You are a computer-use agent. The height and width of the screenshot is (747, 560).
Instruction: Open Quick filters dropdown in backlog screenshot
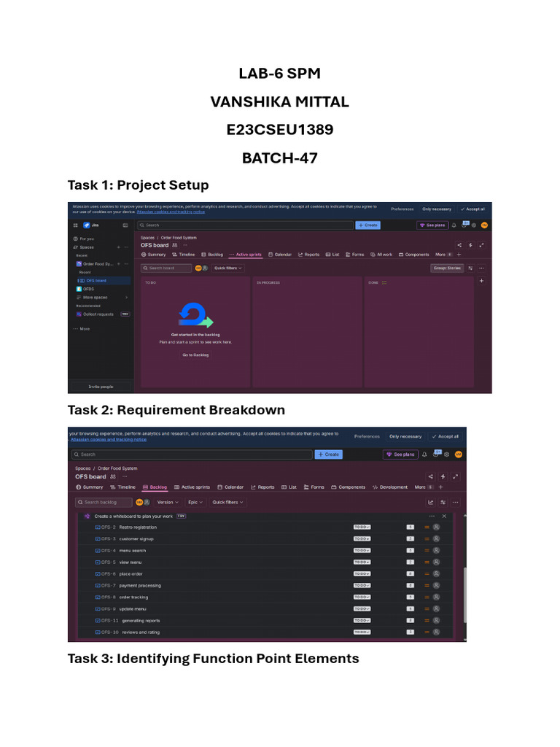(x=227, y=502)
